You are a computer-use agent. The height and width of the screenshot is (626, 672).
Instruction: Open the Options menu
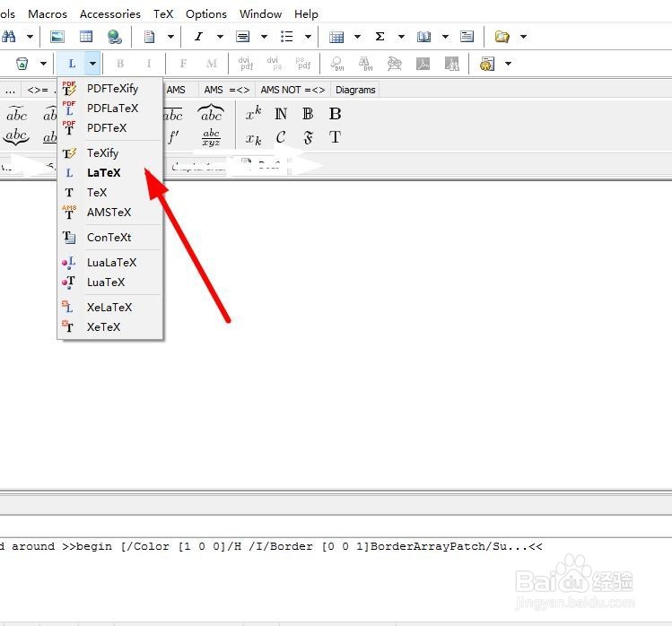pyautogui.click(x=206, y=14)
